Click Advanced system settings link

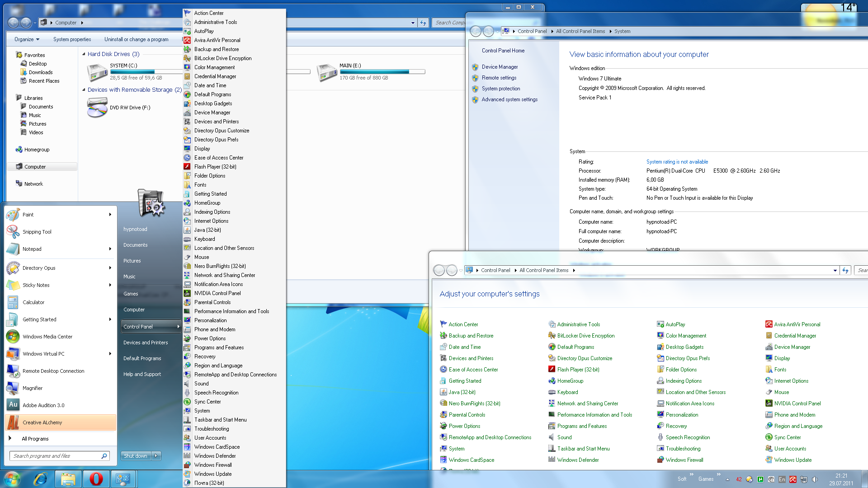[509, 99]
